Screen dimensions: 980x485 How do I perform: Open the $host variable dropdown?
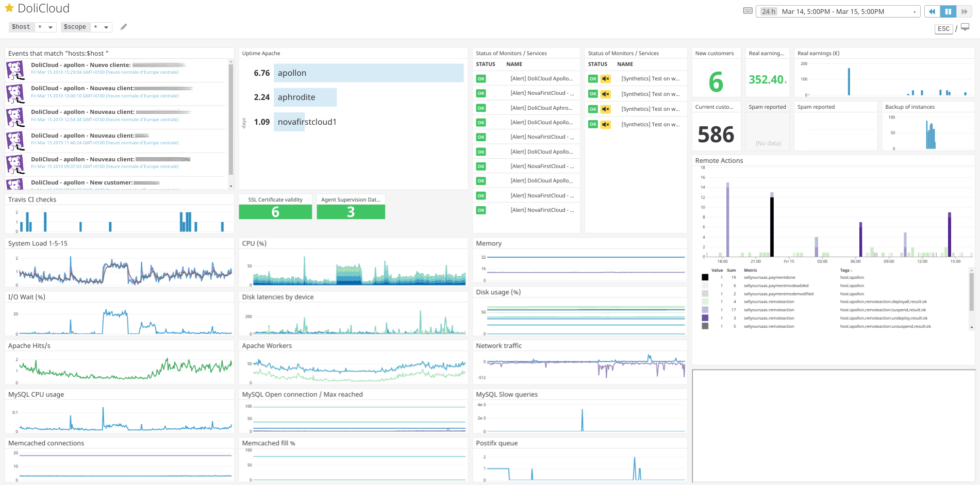click(45, 27)
